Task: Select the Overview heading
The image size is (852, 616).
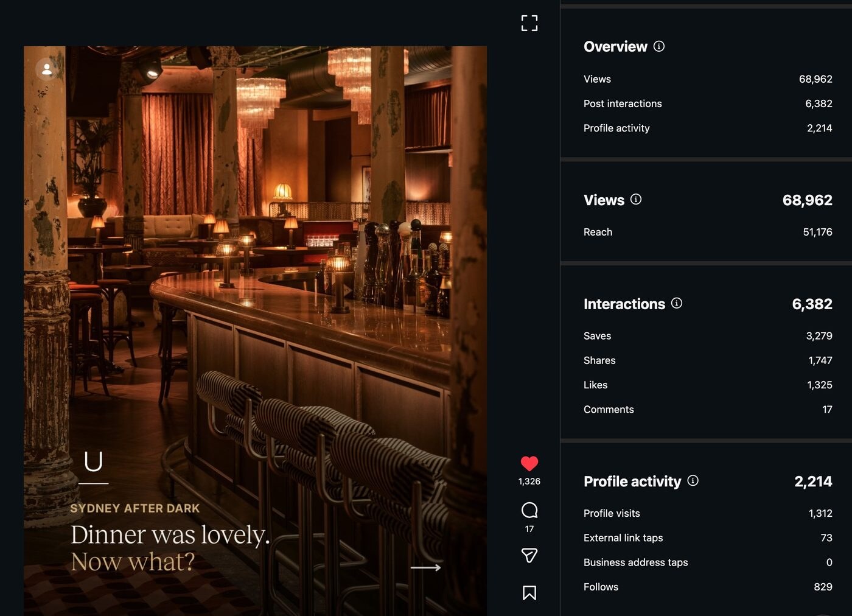Action: [615, 47]
